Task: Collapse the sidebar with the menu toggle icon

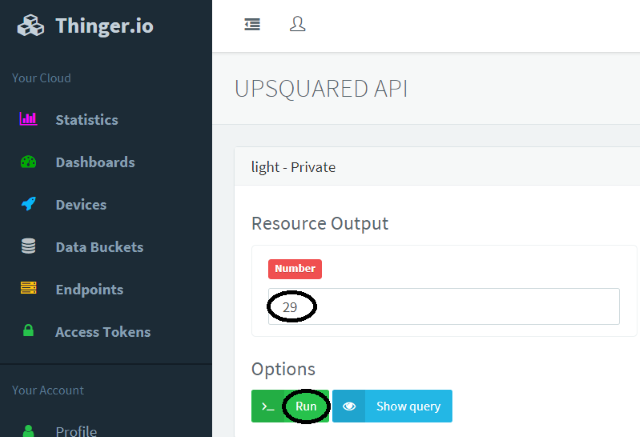Action: click(252, 24)
